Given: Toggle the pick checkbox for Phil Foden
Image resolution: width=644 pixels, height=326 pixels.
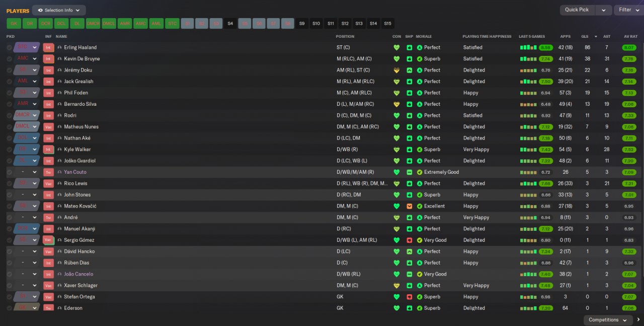Looking at the screenshot, I should 10,93.
